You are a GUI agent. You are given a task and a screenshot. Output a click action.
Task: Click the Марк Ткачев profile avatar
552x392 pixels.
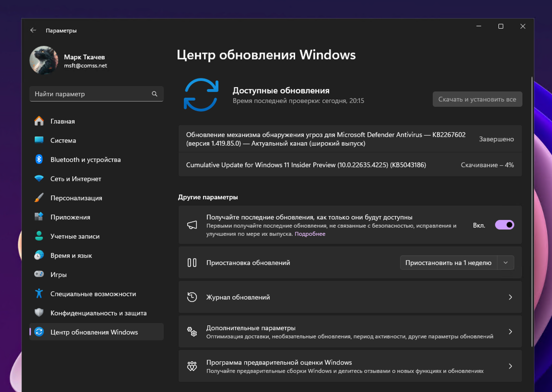tap(44, 60)
